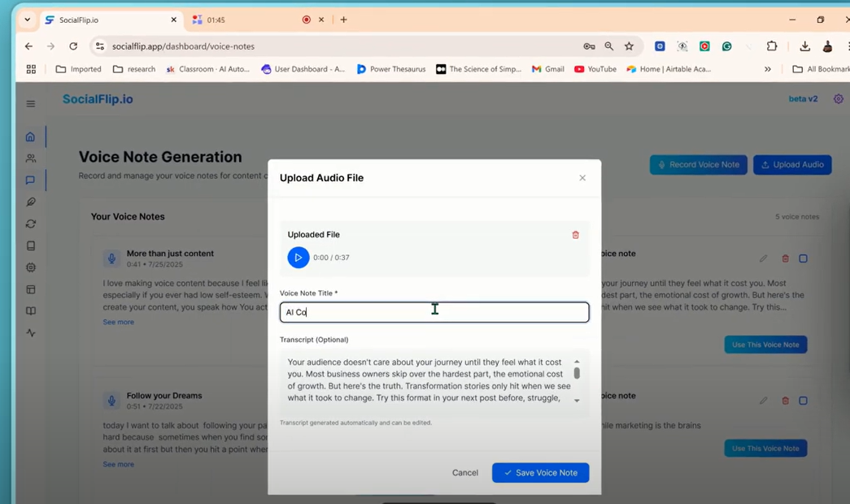Click inside the Voice Note Title field

pyautogui.click(x=434, y=312)
